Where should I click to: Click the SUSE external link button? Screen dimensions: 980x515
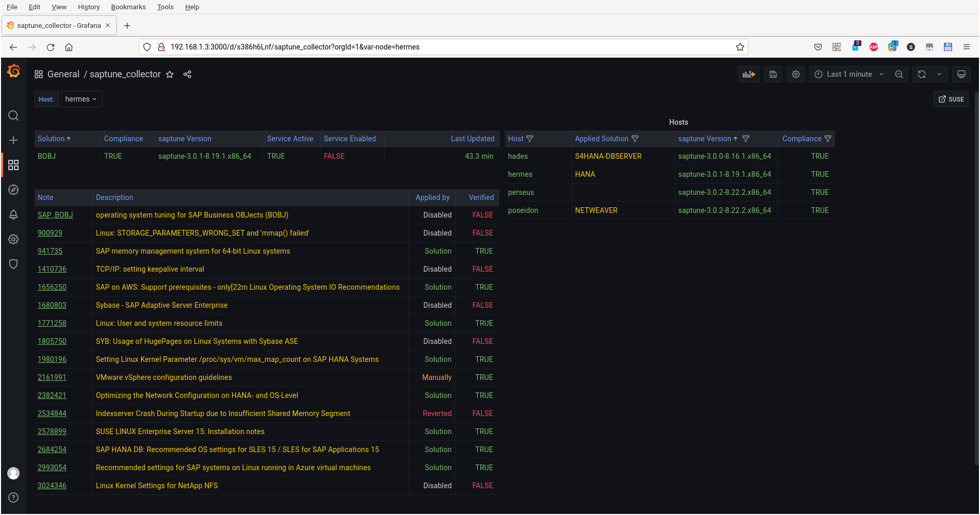[951, 99]
